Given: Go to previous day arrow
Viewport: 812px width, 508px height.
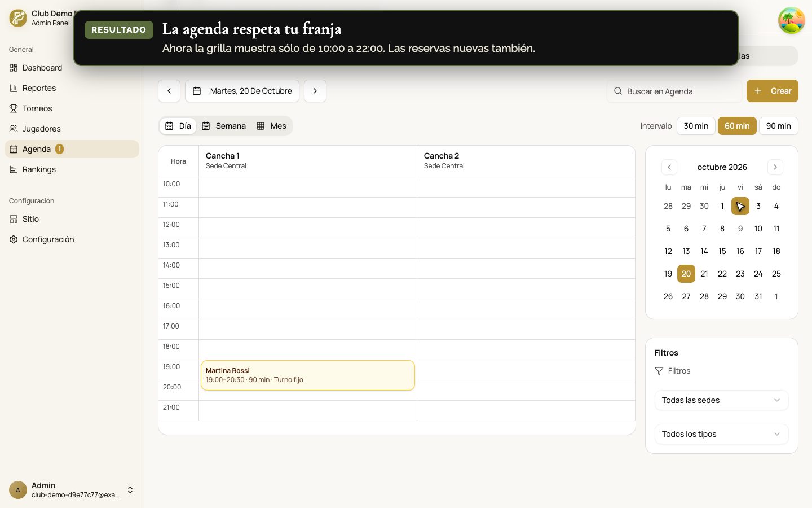Looking at the screenshot, I should coord(169,91).
